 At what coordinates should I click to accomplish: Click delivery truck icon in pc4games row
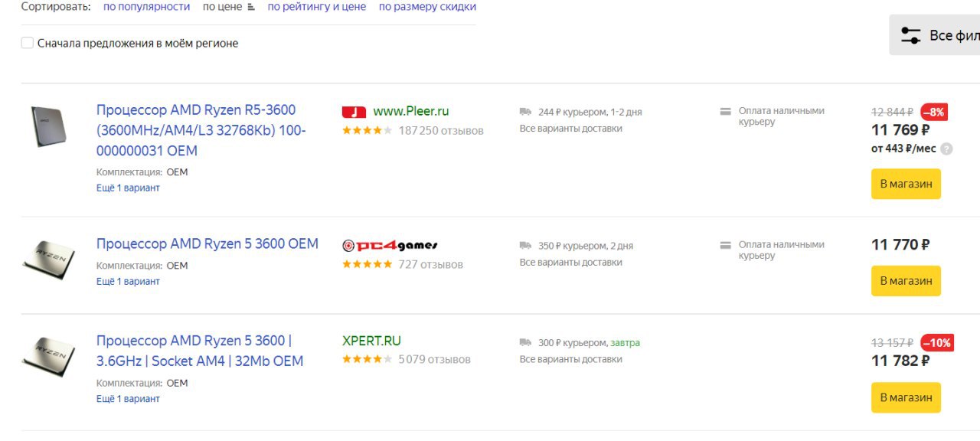point(525,246)
